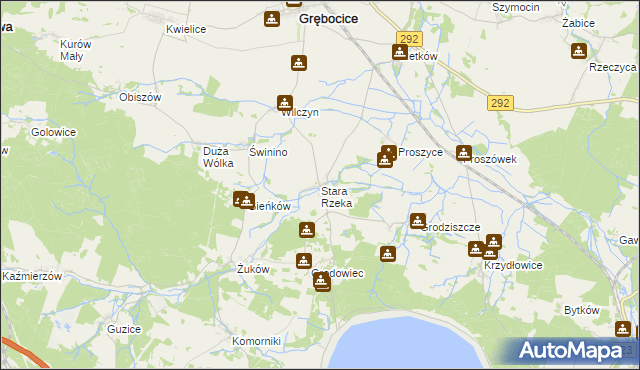Select the Duża Wólka label
Screen dimensions: 640x370
(x=218, y=157)
